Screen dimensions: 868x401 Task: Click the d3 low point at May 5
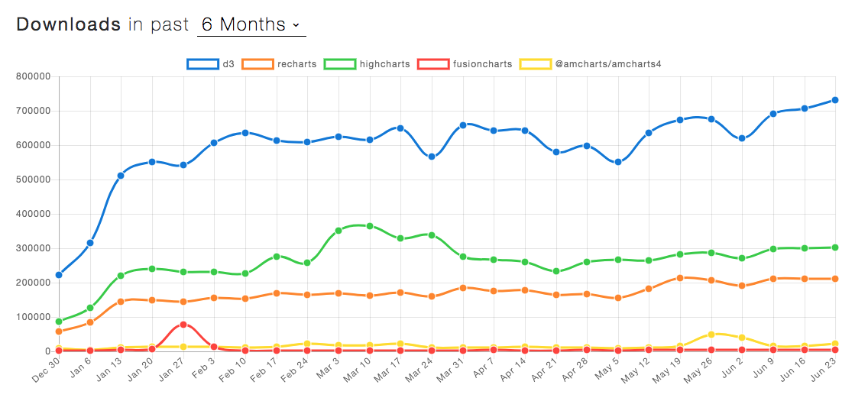(618, 162)
